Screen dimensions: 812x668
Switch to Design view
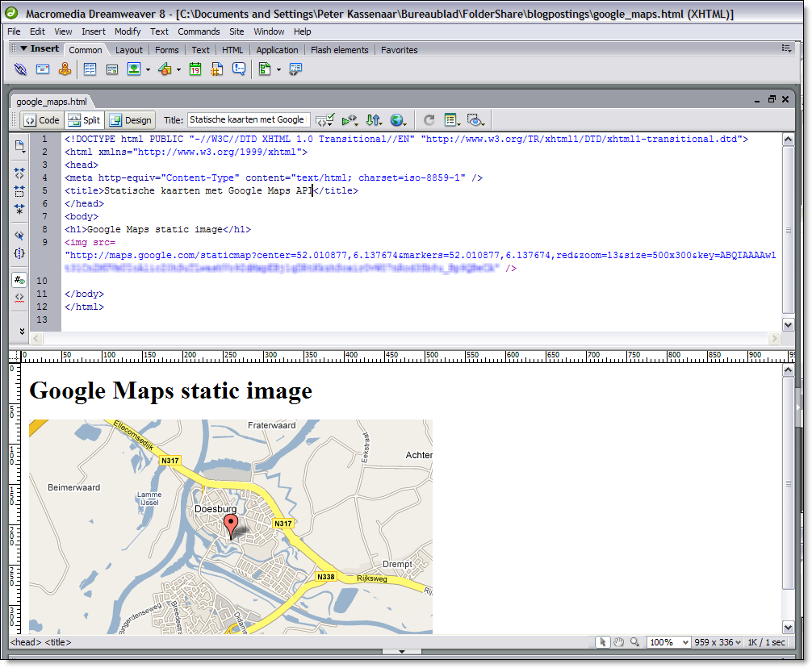[131, 120]
